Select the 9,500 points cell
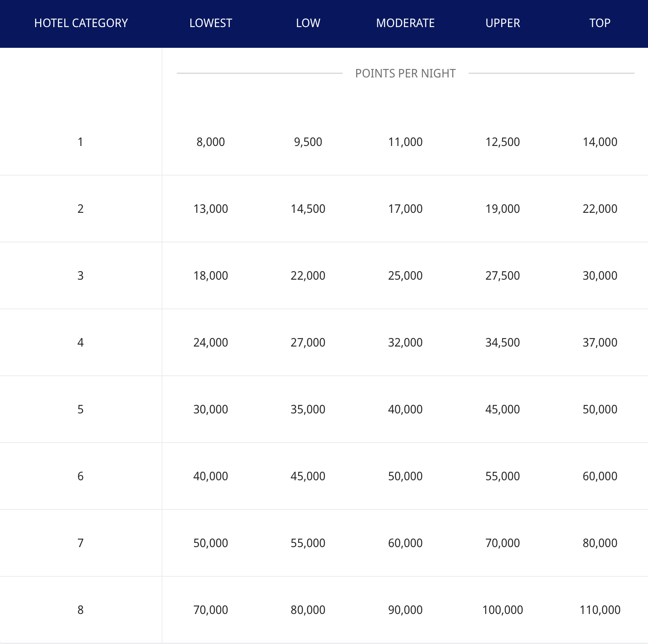The image size is (648, 644). [308, 142]
